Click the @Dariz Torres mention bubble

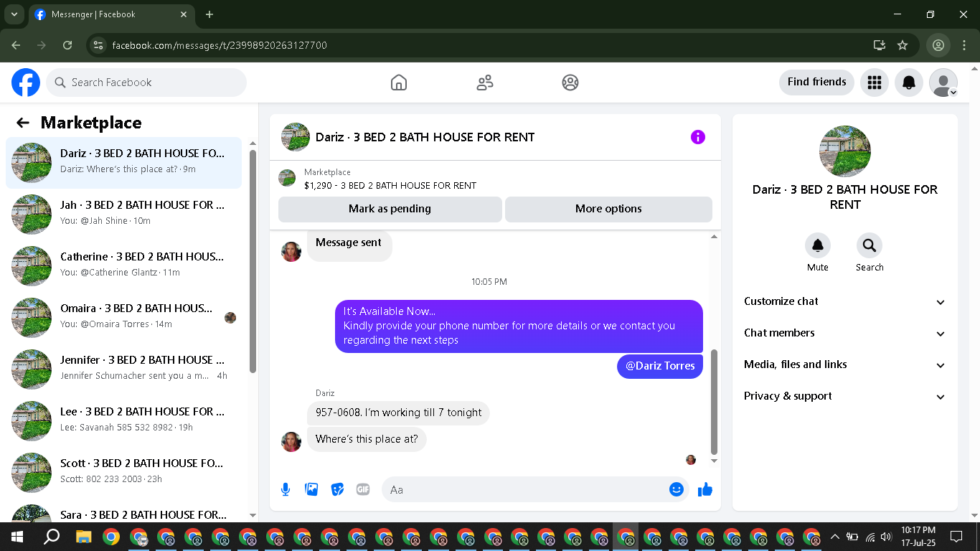[660, 366]
